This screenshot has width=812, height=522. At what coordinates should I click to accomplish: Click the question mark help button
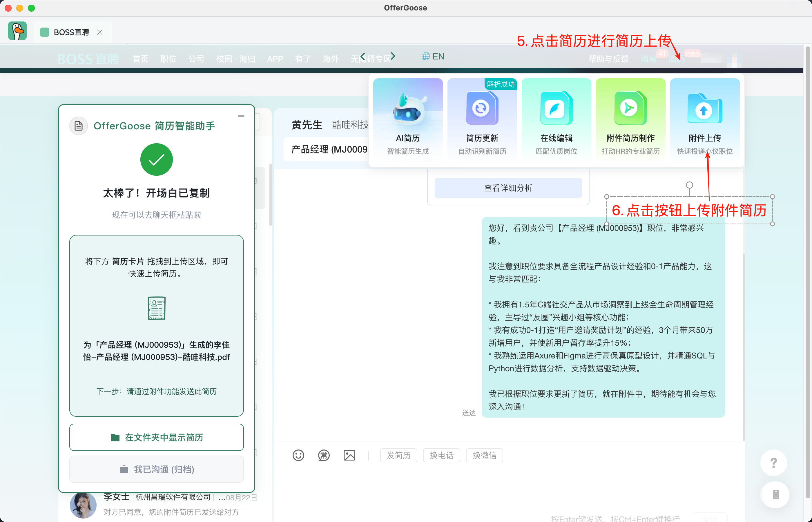pyautogui.click(x=773, y=463)
